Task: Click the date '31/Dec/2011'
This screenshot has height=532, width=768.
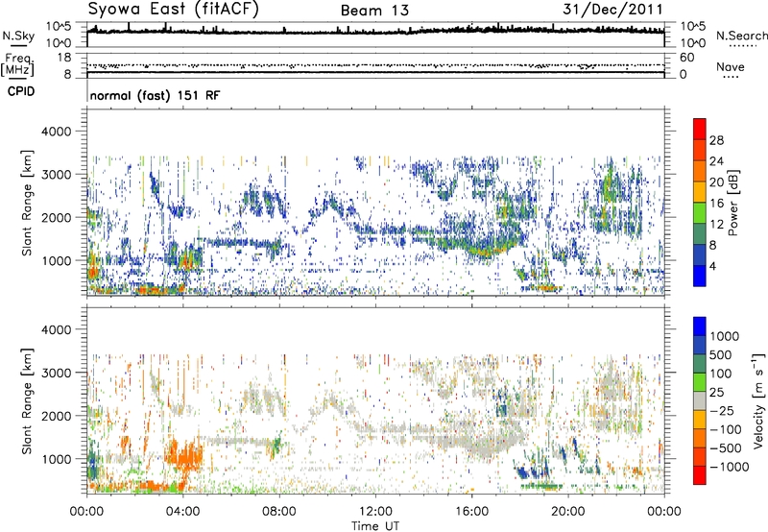Action: (612, 10)
